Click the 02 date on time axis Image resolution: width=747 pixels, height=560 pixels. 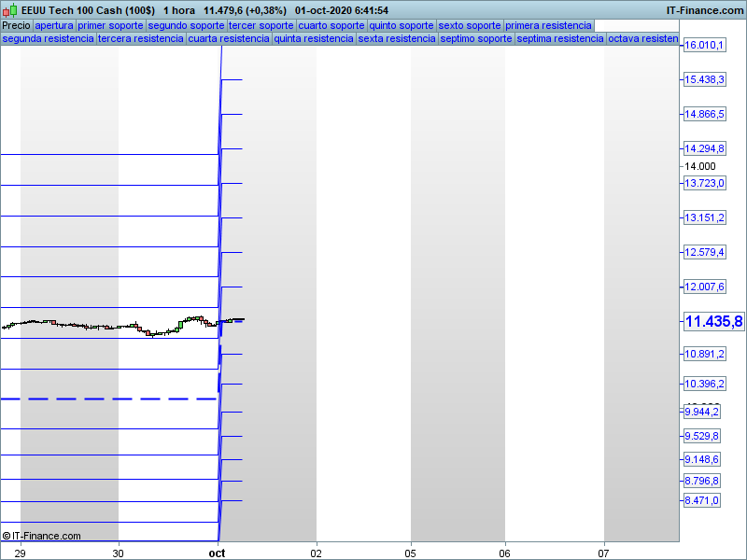click(x=316, y=553)
